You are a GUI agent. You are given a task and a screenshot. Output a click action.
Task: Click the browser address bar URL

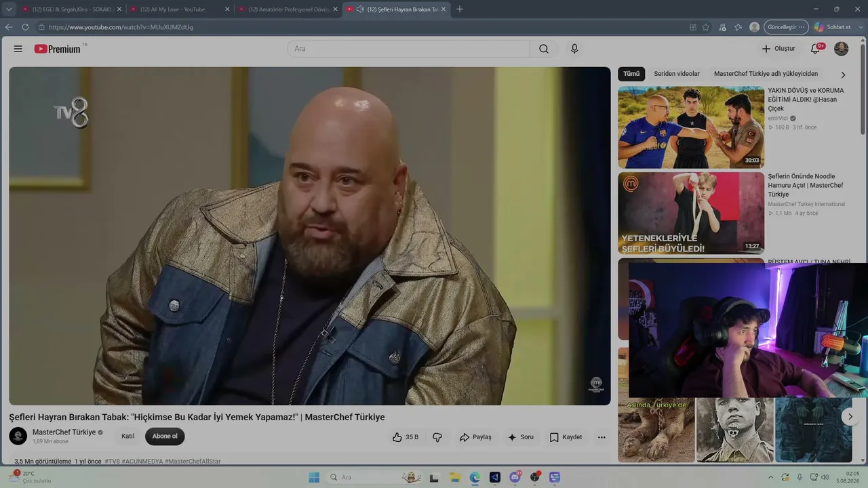[121, 27]
